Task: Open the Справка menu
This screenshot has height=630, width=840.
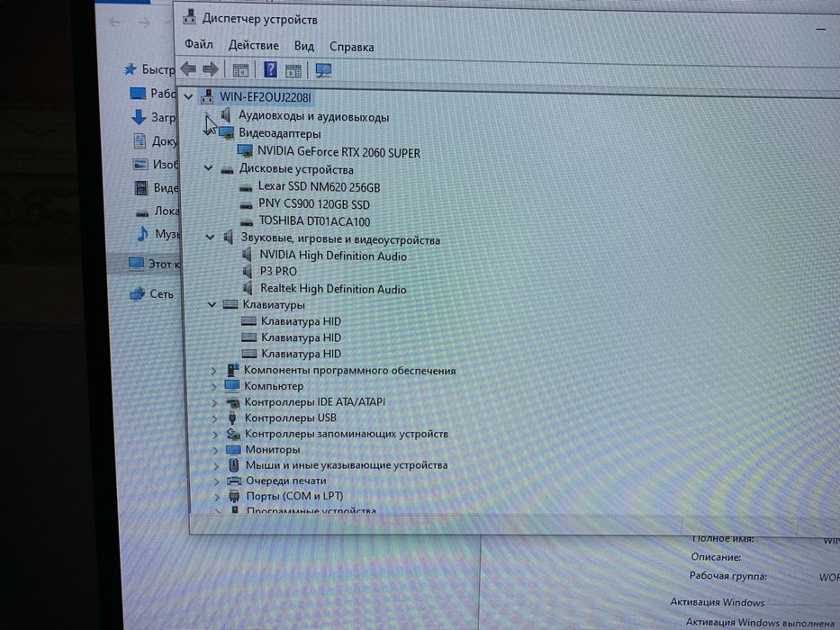Action: click(x=351, y=47)
